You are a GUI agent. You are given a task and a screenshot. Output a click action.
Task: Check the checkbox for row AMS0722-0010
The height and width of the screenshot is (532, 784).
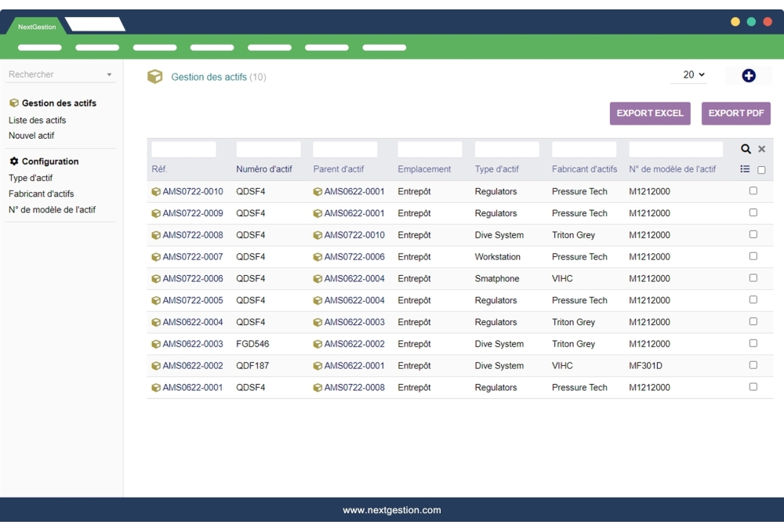753,190
